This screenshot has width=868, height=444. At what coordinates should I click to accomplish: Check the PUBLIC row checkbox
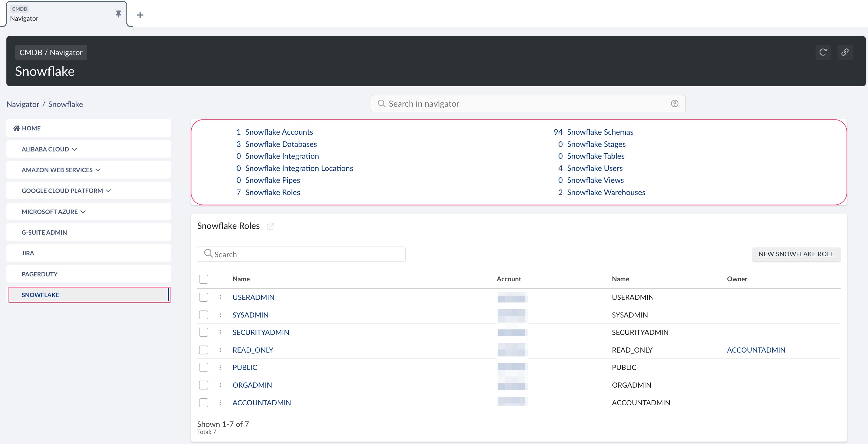click(203, 368)
